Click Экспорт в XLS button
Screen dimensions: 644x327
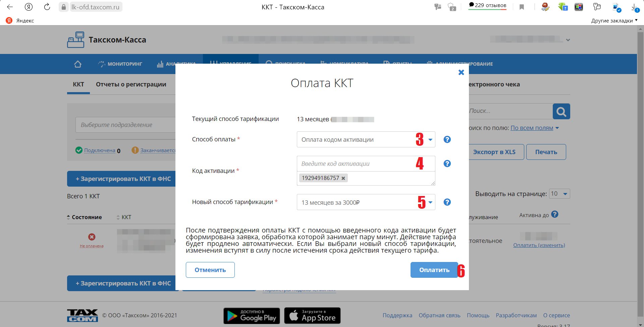pos(496,152)
